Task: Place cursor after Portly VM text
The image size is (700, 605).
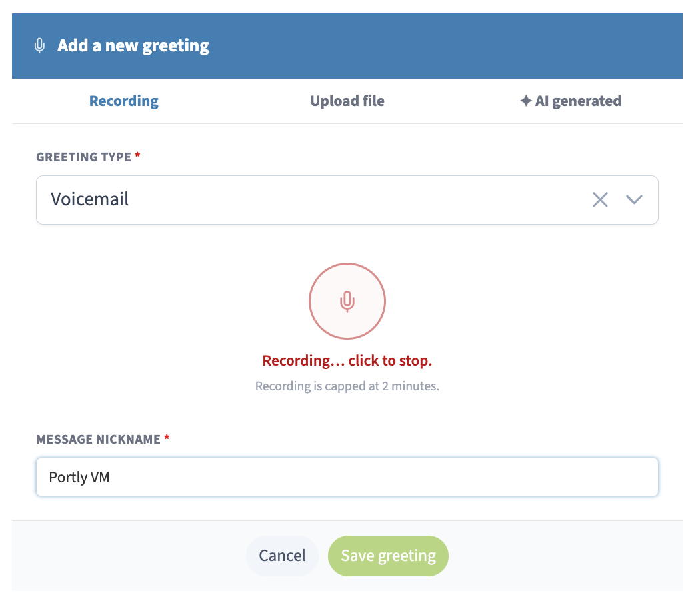Action: (x=111, y=477)
